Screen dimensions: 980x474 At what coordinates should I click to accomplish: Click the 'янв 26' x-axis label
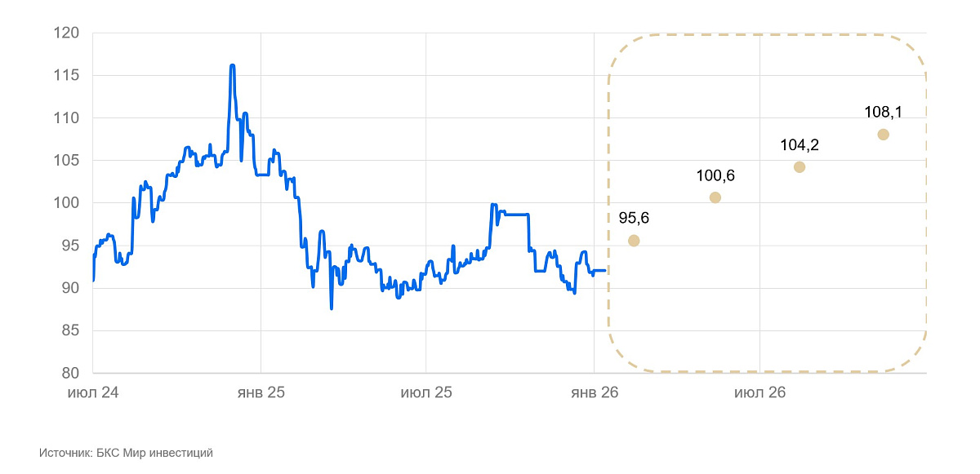click(594, 392)
